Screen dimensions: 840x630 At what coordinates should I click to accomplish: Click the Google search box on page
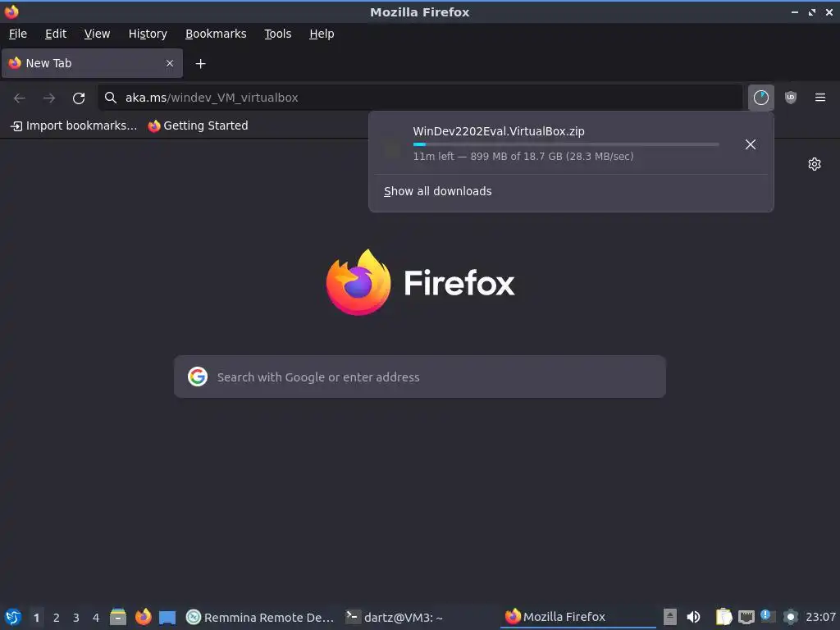pos(420,377)
